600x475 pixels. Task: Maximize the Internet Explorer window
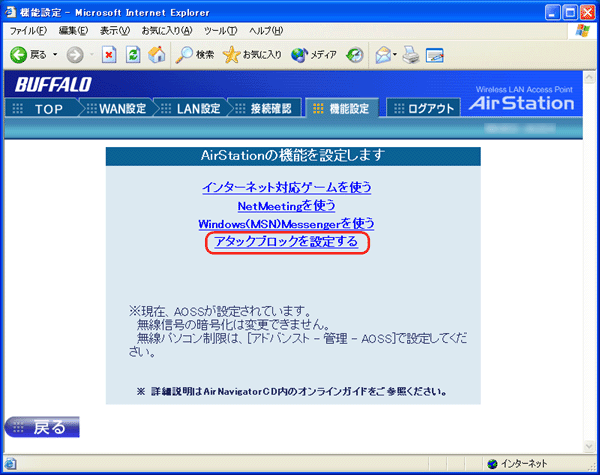[570, 13]
